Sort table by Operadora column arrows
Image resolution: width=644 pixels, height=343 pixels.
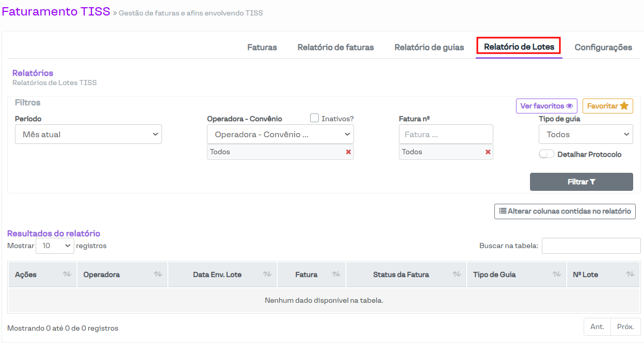coord(158,274)
